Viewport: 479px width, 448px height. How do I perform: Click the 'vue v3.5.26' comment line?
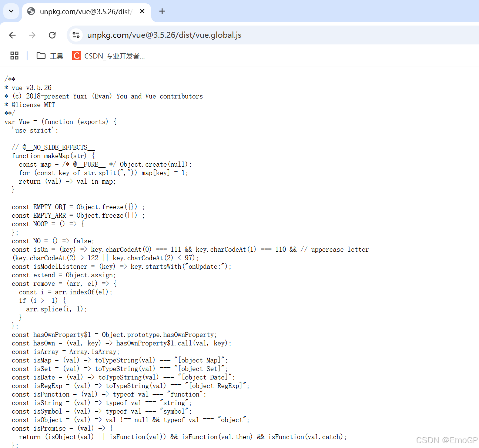pyautogui.click(x=28, y=88)
